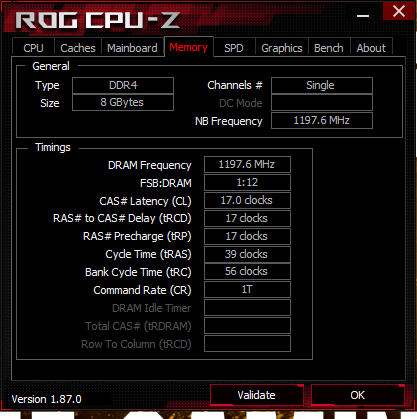Click the Size field showing 8 GBytes
The image size is (417, 419).
[123, 102]
